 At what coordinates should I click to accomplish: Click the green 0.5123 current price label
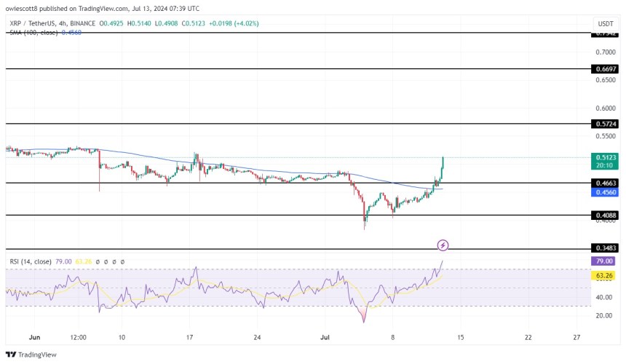pos(605,157)
